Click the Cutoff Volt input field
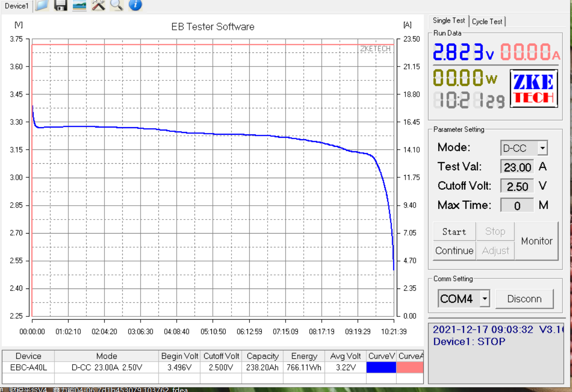This screenshot has height=392, width=572. (517, 186)
